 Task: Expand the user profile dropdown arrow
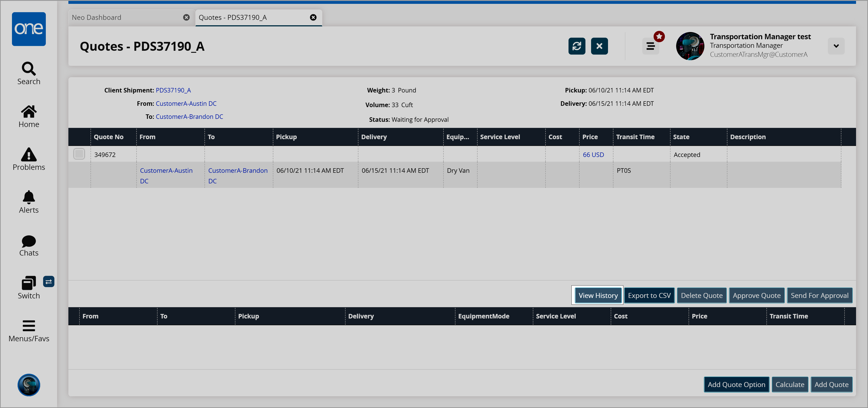(836, 46)
